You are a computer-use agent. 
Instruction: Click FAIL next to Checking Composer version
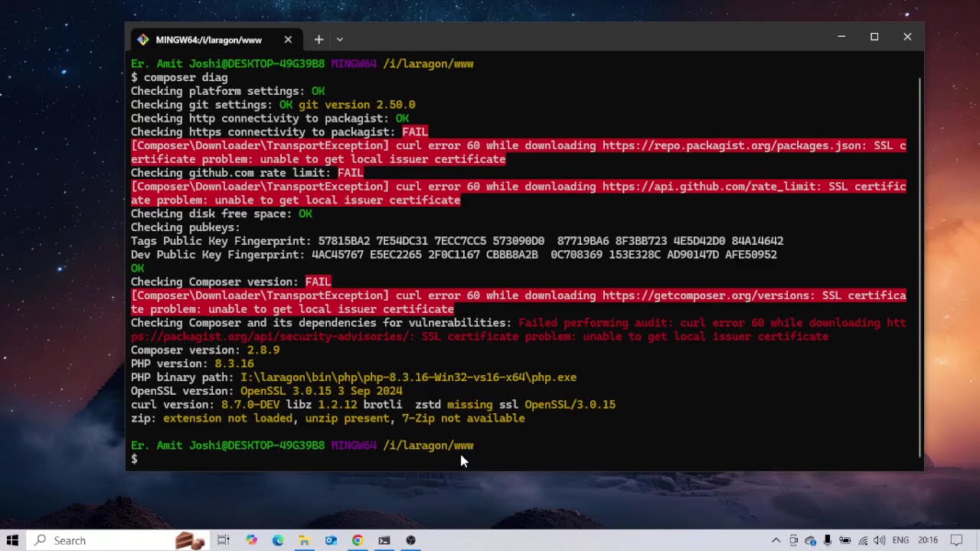(x=318, y=282)
